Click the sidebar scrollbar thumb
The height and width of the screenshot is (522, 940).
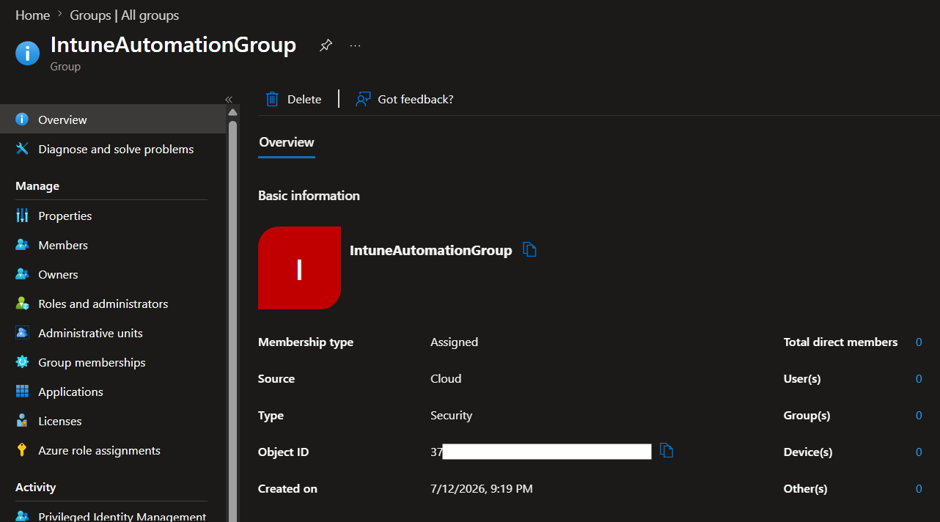[233, 321]
